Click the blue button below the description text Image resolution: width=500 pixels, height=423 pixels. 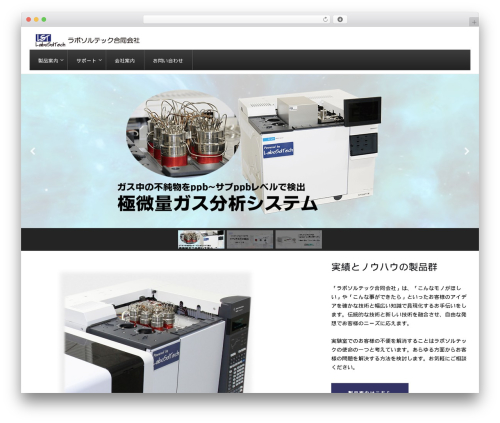click(370, 388)
